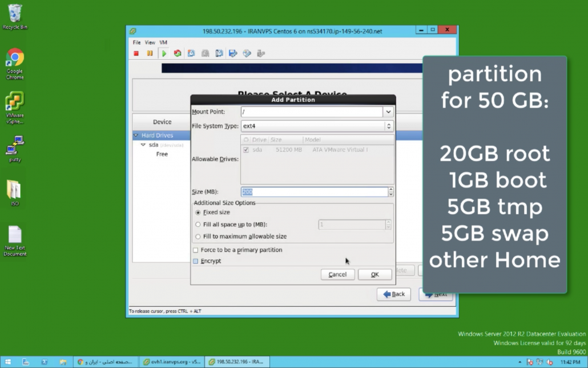Click the CD/DVD drive connect icon
588x368 pixels.
point(247,54)
